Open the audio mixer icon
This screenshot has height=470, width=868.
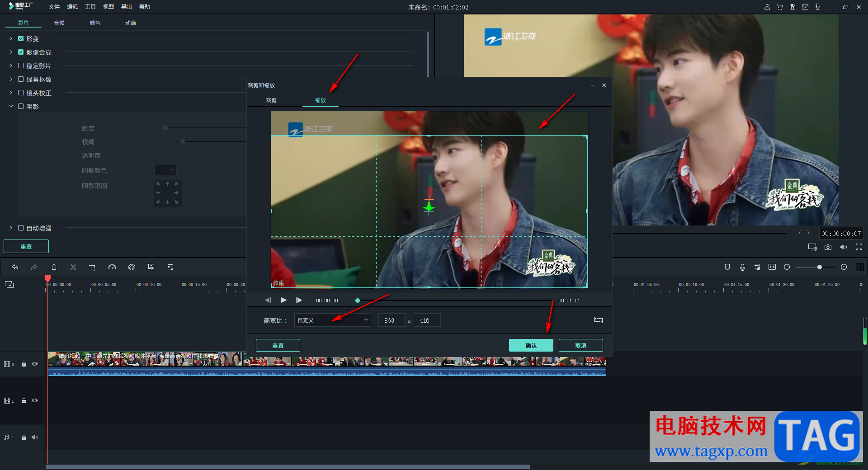click(x=757, y=267)
